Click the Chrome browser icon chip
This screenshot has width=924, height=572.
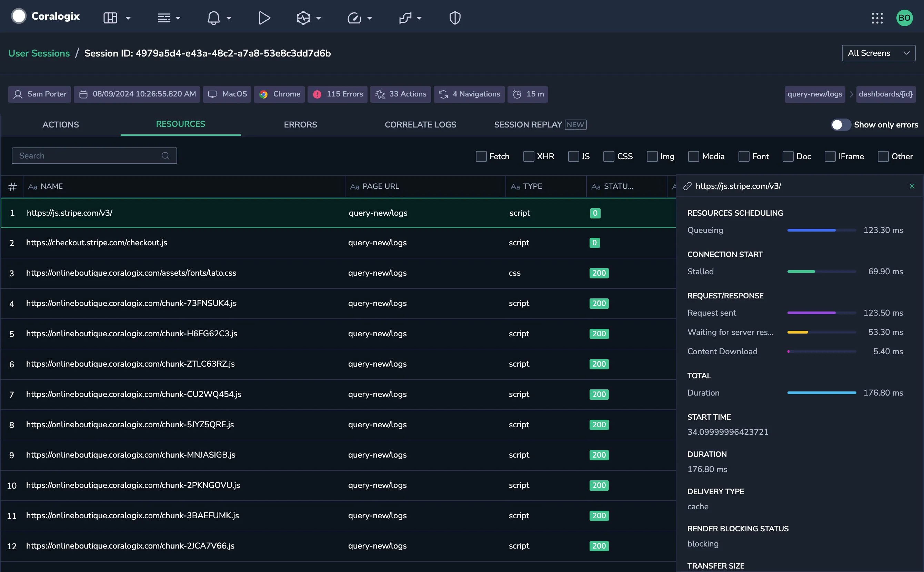[x=263, y=94]
